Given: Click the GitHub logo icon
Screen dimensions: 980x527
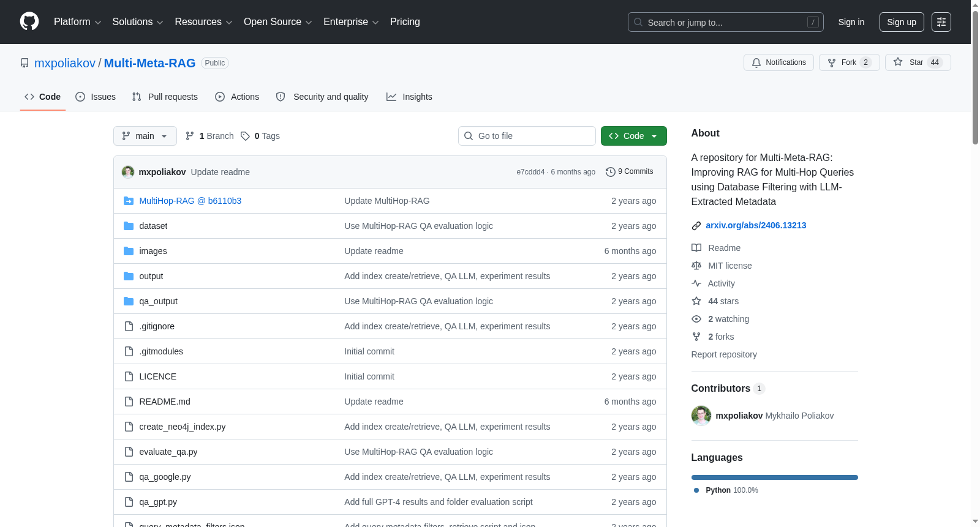Looking at the screenshot, I should coord(29,21).
